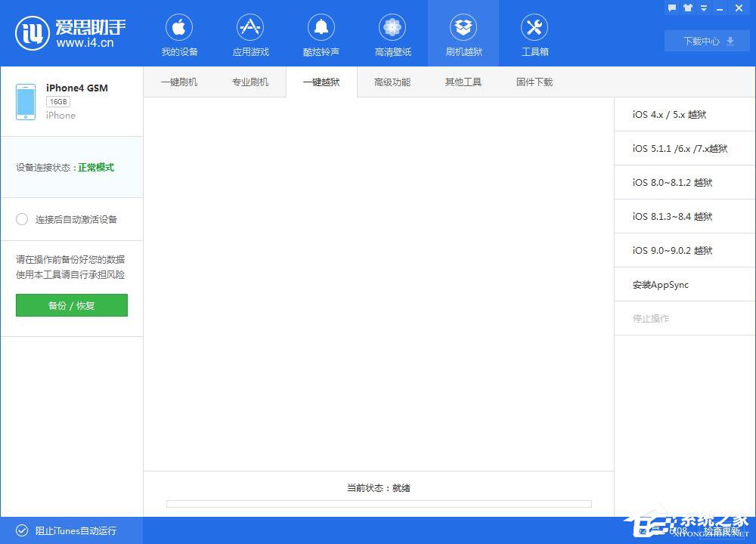Open the 高清壁纸 wallpaper section

pos(392,33)
